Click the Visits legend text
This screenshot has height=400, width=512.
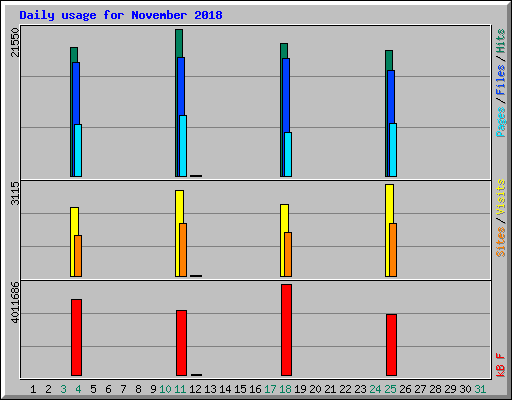[x=501, y=197]
